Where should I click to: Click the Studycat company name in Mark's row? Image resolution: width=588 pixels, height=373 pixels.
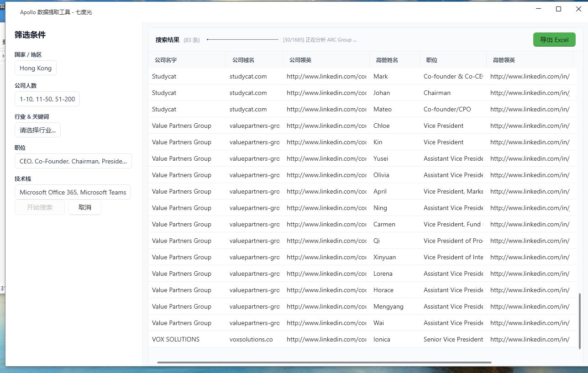pyautogui.click(x=187, y=76)
